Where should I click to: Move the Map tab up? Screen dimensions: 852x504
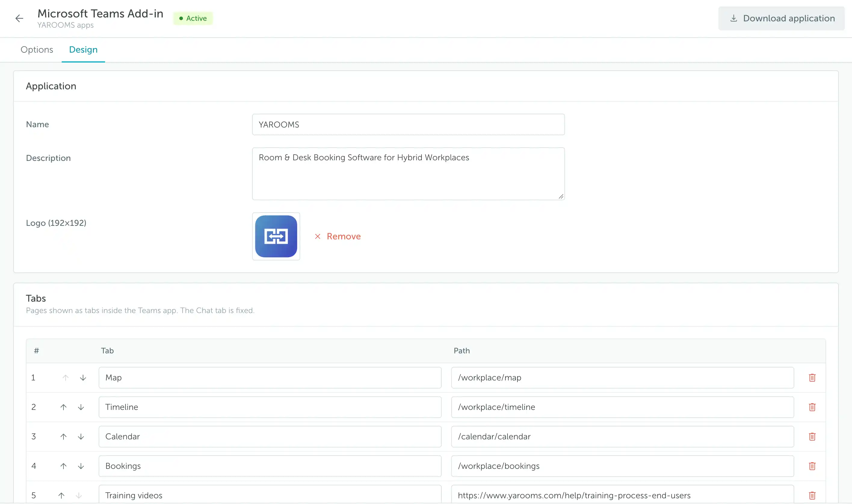(x=66, y=378)
